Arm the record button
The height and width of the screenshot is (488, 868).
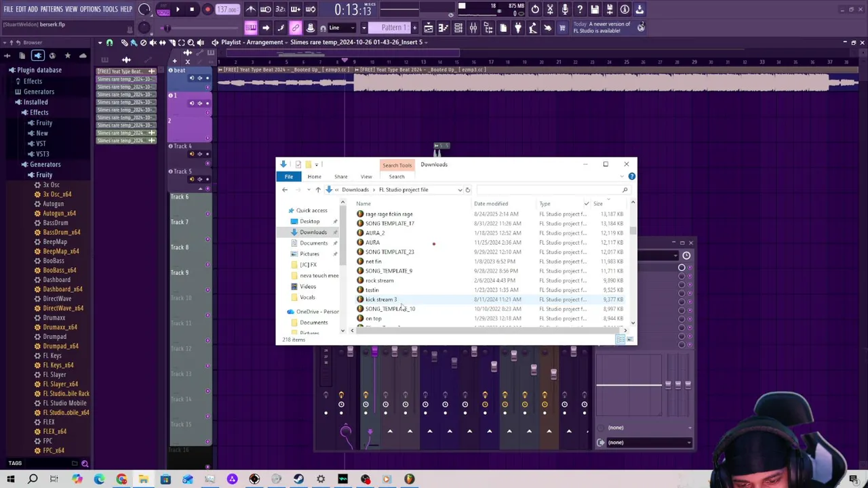[208, 9]
